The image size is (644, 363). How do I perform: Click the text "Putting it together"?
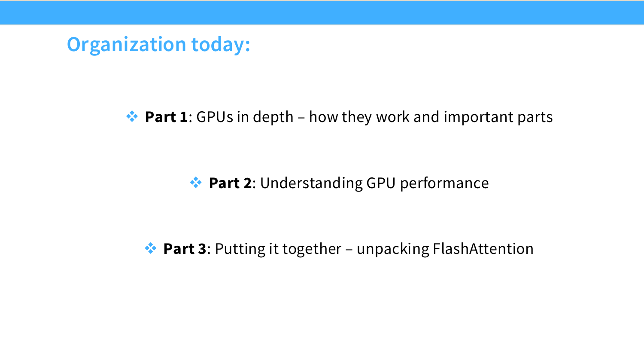point(278,249)
